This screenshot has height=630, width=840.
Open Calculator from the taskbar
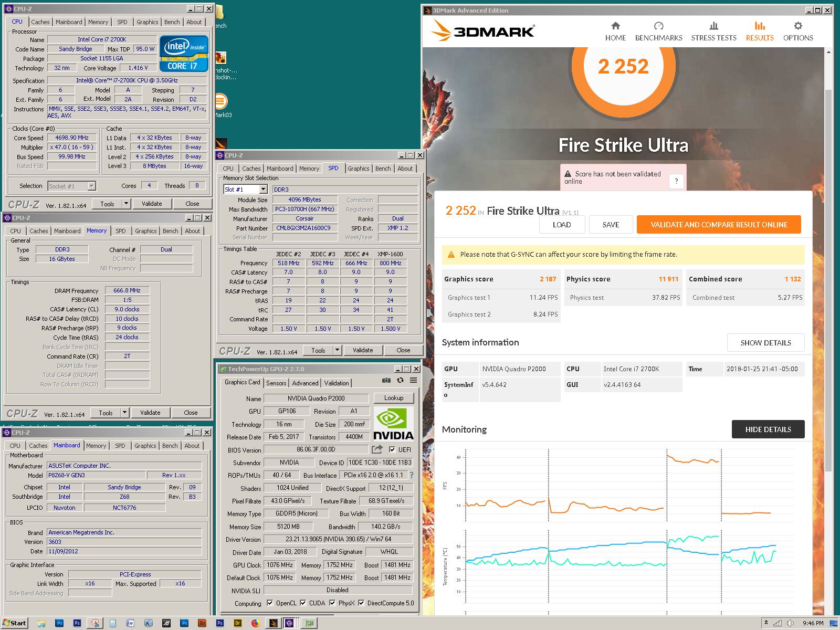coord(113,623)
